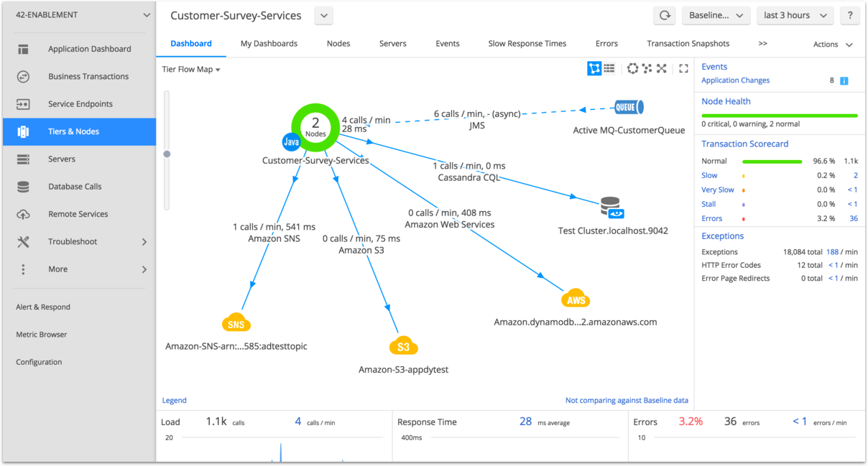Apply crossed-node layout to flow map

coord(662,68)
